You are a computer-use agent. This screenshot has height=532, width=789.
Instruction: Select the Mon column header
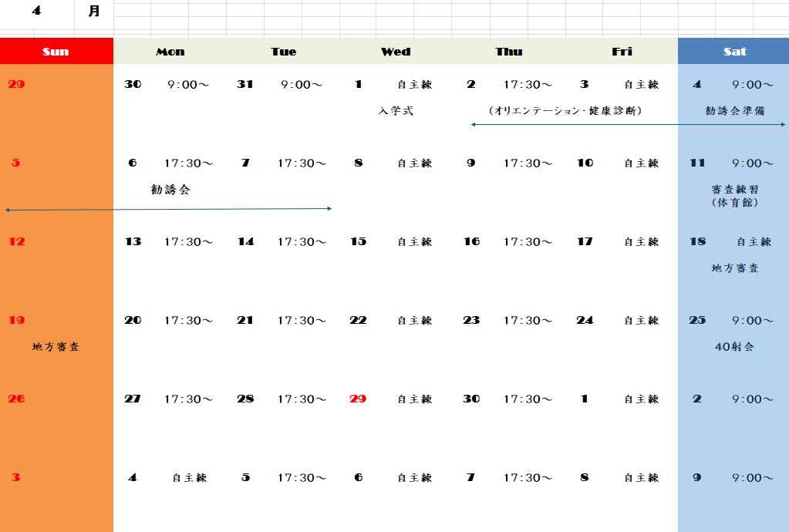(x=169, y=51)
